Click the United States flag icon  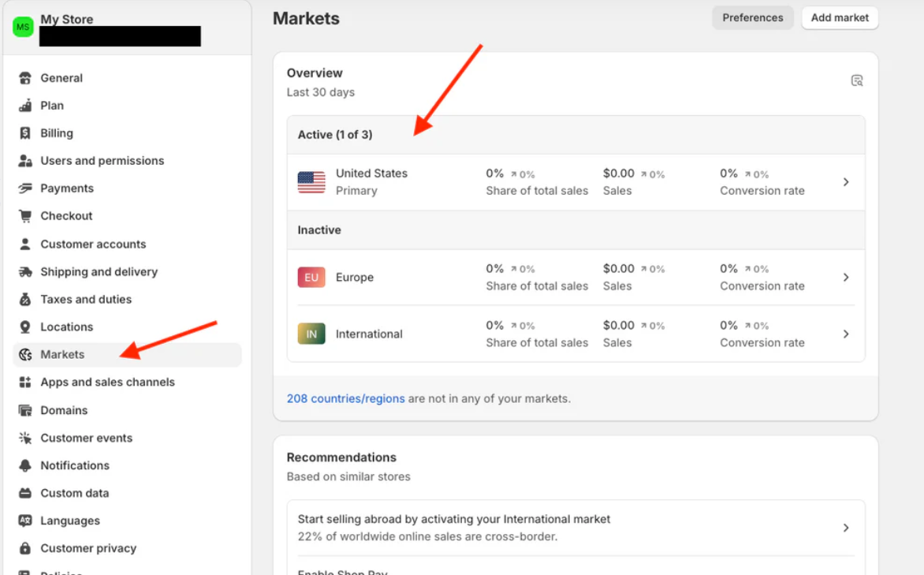311,181
